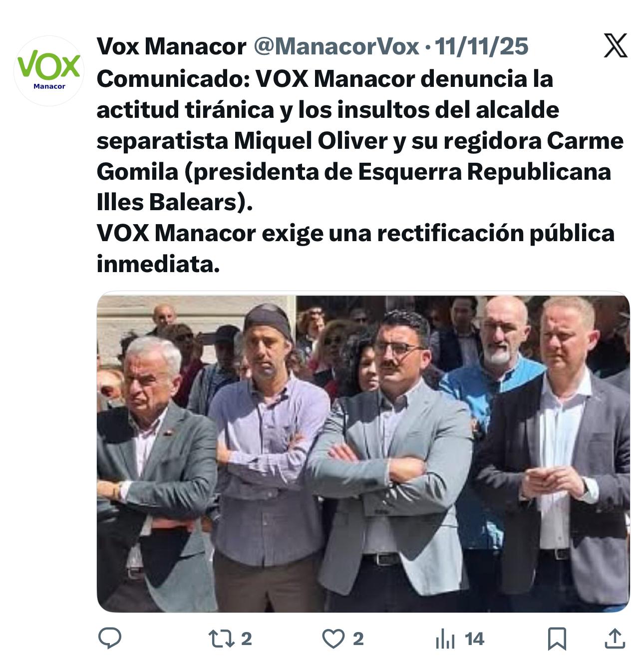
Task: Click the X logo at top right
Action: tap(616, 45)
